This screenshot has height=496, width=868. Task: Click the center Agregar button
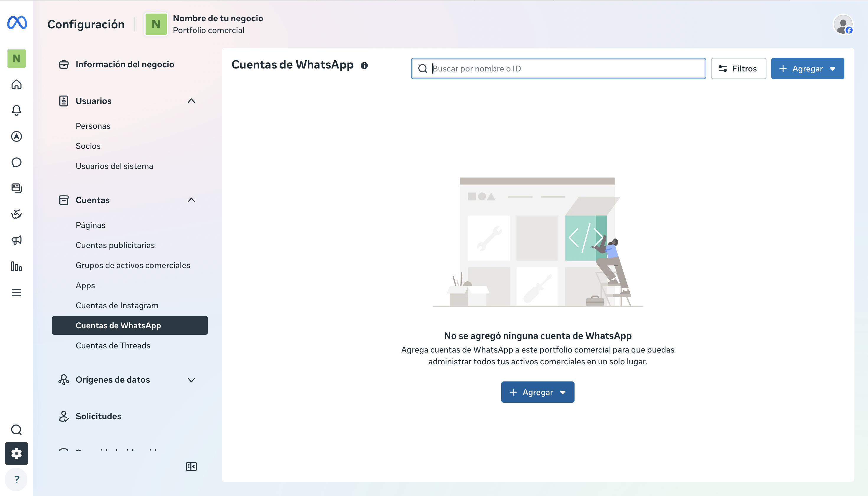pyautogui.click(x=538, y=392)
